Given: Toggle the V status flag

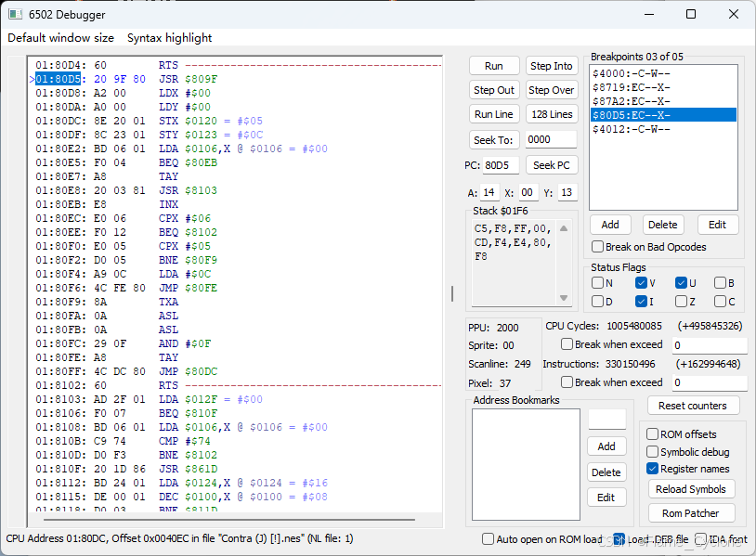Looking at the screenshot, I should coord(641,283).
